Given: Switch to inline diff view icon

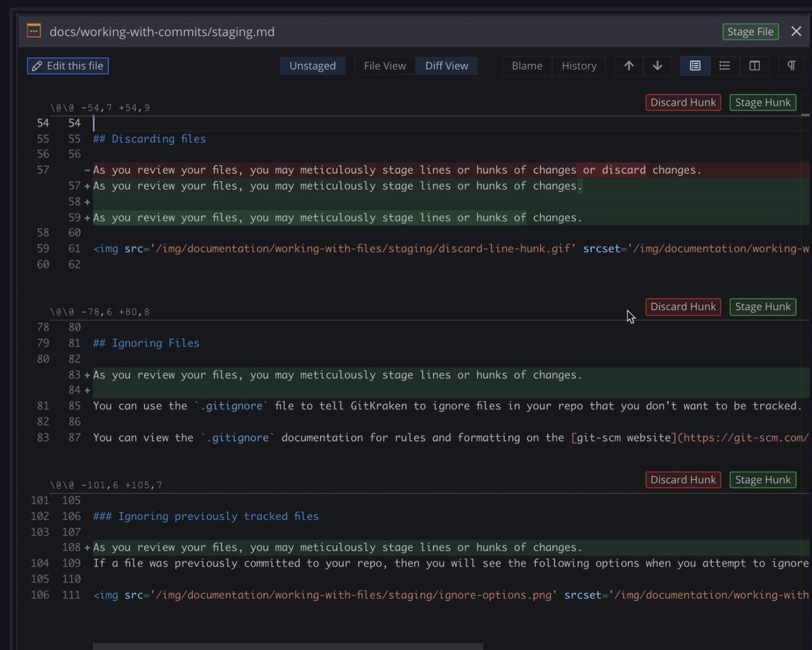Looking at the screenshot, I should click(725, 66).
